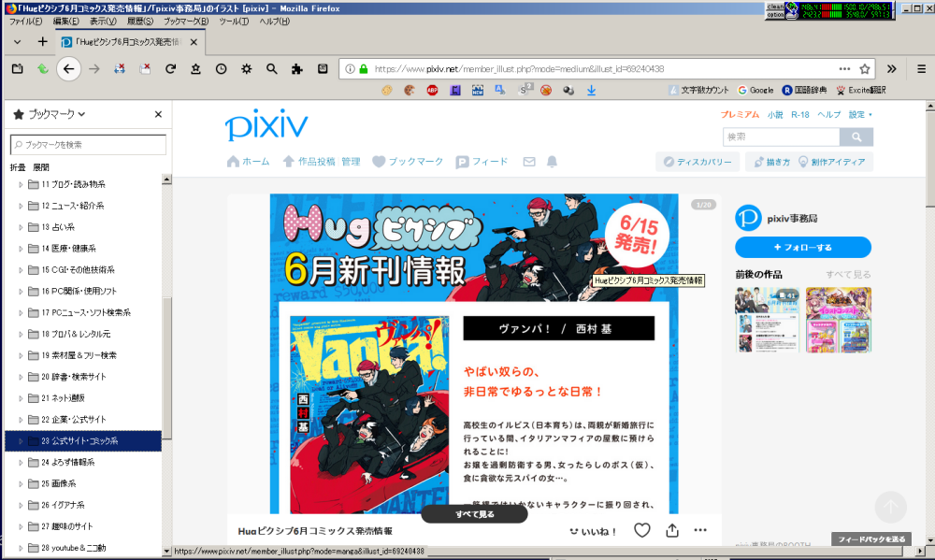This screenshot has height=560, width=935.
Task: Expand the 14 医療・健康系 folder
Action: click(x=21, y=249)
